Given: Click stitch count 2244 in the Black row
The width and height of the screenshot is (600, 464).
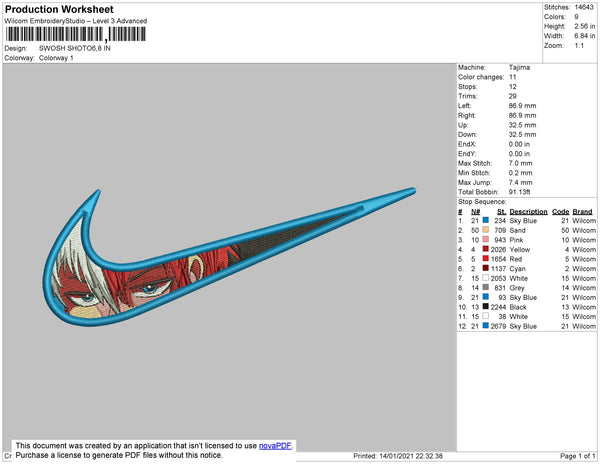Looking at the screenshot, I should click(498, 307).
